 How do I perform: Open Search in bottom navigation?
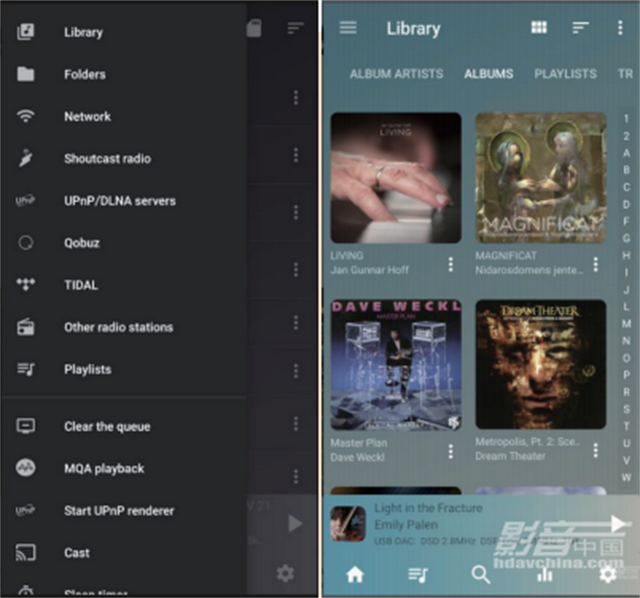(481, 575)
